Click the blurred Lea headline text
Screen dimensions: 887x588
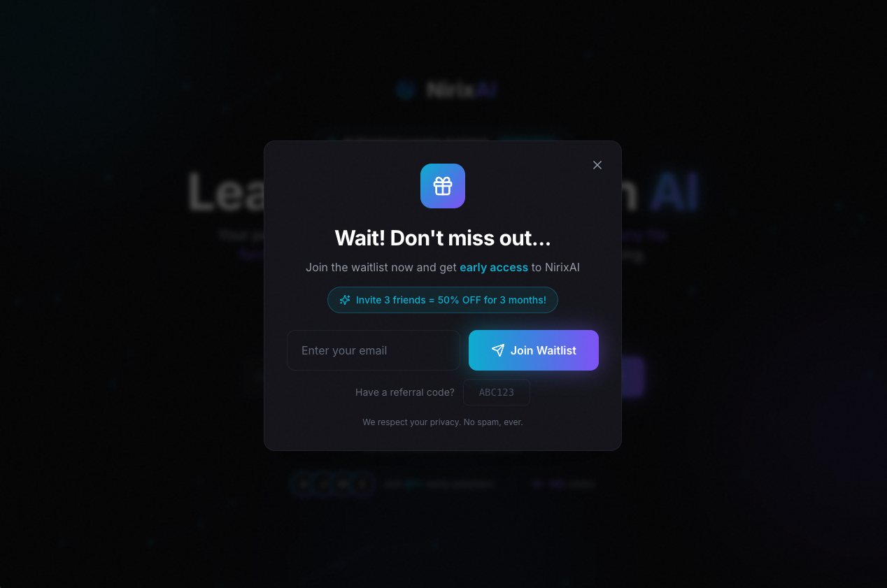pyautogui.click(x=226, y=191)
